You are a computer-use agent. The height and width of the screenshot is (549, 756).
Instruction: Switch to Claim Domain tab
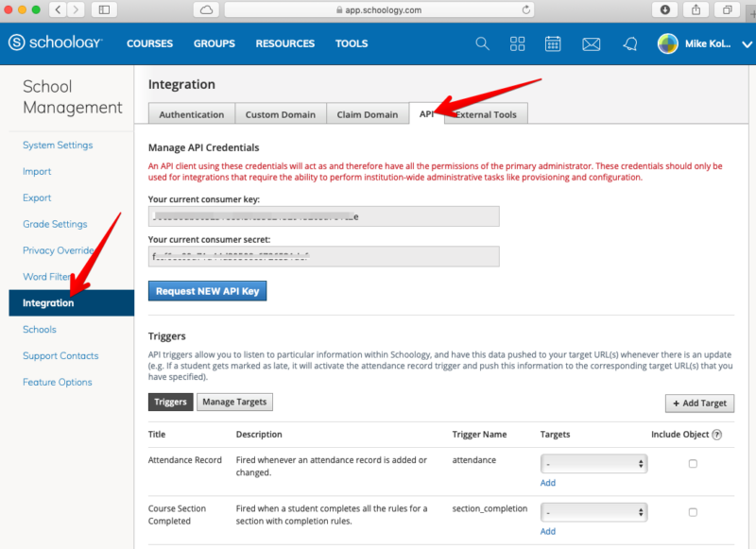367,114
